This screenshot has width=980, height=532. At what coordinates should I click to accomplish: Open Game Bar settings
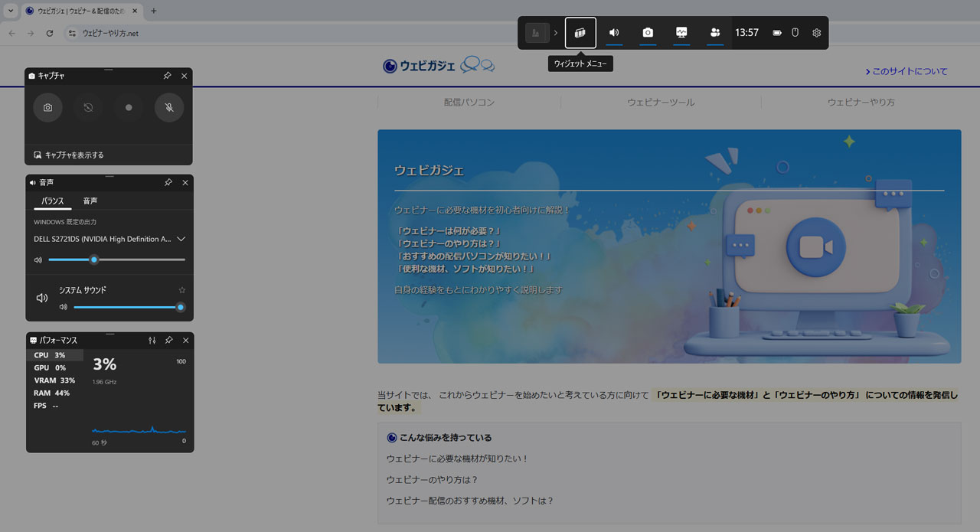tap(818, 32)
